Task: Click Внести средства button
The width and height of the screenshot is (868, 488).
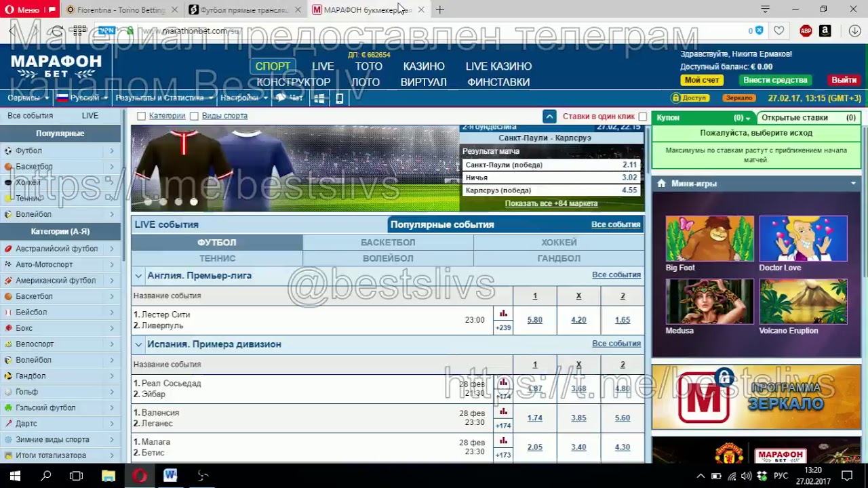Action: [775, 80]
